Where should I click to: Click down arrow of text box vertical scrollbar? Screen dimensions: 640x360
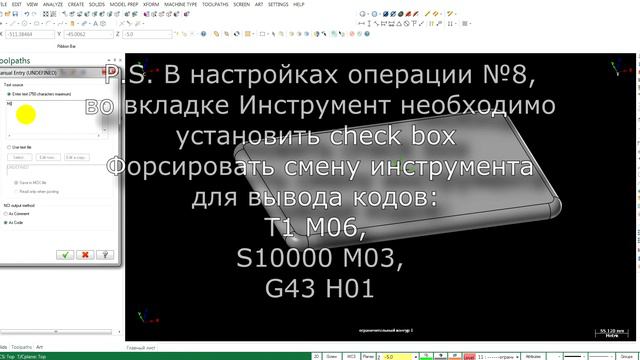[105, 130]
